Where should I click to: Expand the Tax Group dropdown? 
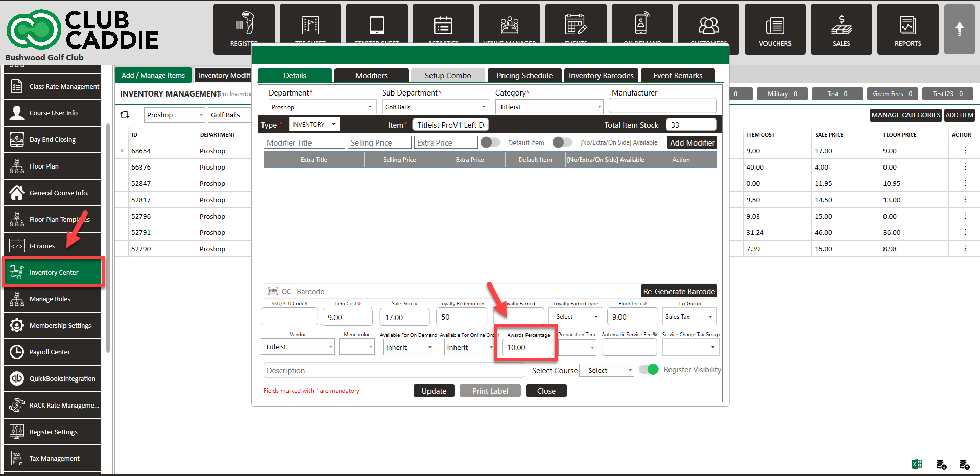689,317
